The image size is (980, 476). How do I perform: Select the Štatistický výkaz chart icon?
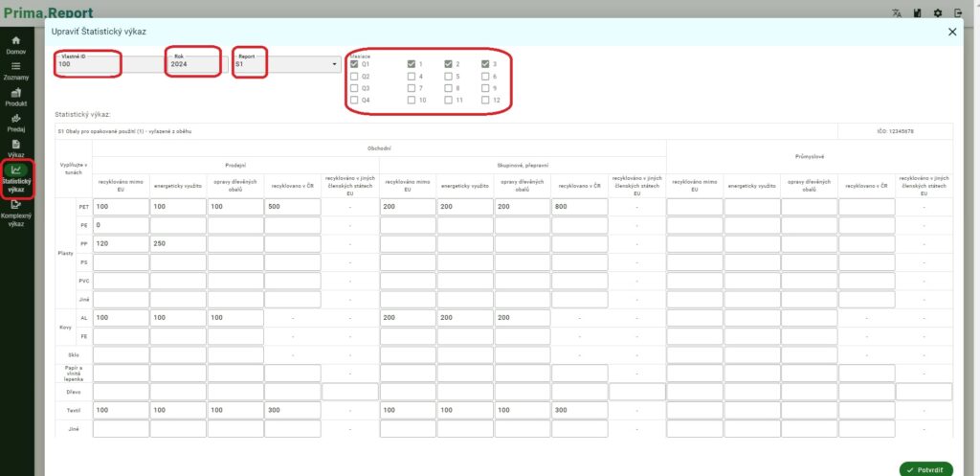coord(16,170)
